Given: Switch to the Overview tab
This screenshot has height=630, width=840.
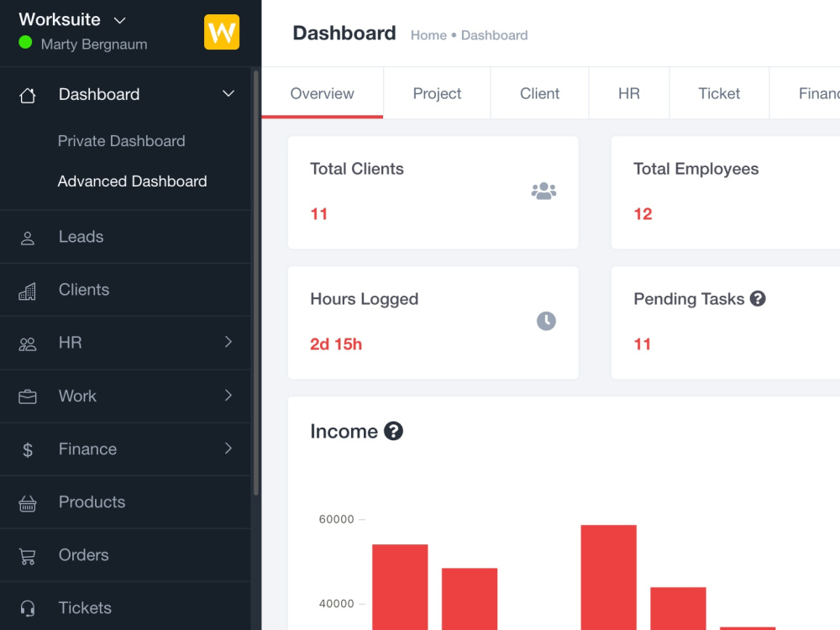Looking at the screenshot, I should (322, 93).
